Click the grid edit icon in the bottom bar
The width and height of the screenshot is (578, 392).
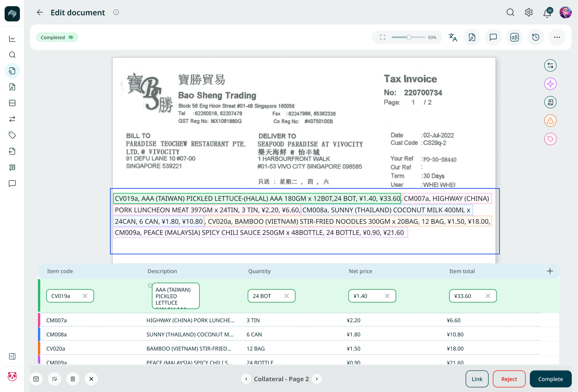click(x=54, y=379)
